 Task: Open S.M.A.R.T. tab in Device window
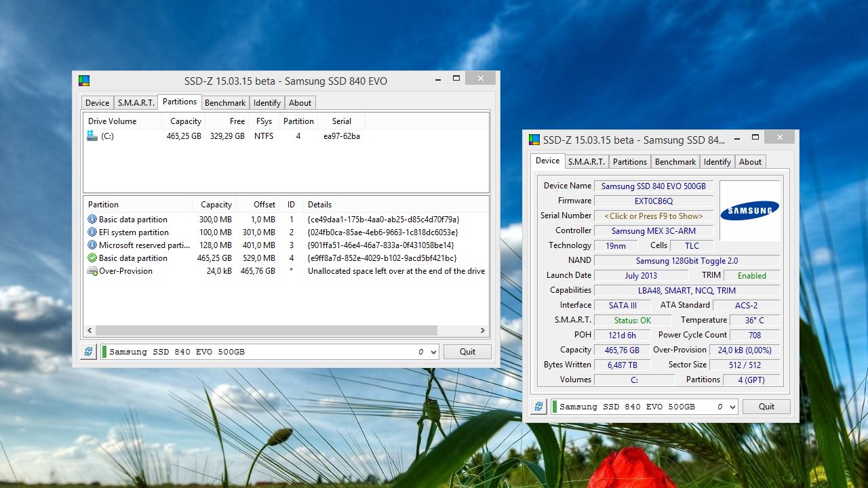pos(587,162)
